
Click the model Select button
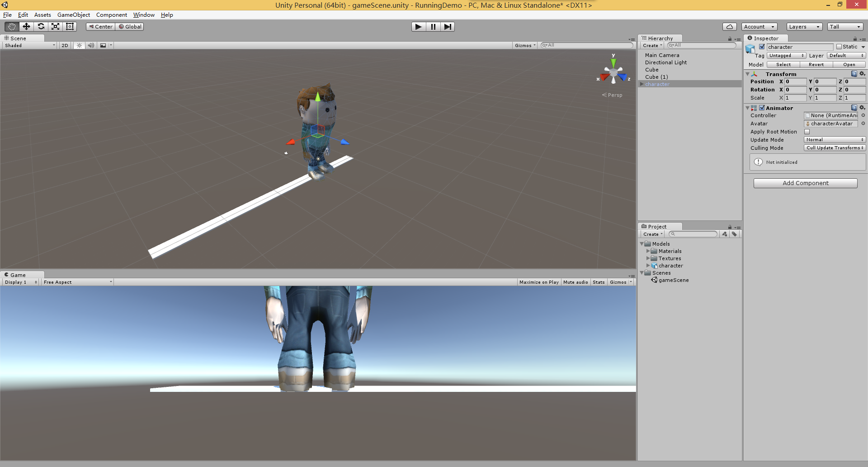click(783, 65)
